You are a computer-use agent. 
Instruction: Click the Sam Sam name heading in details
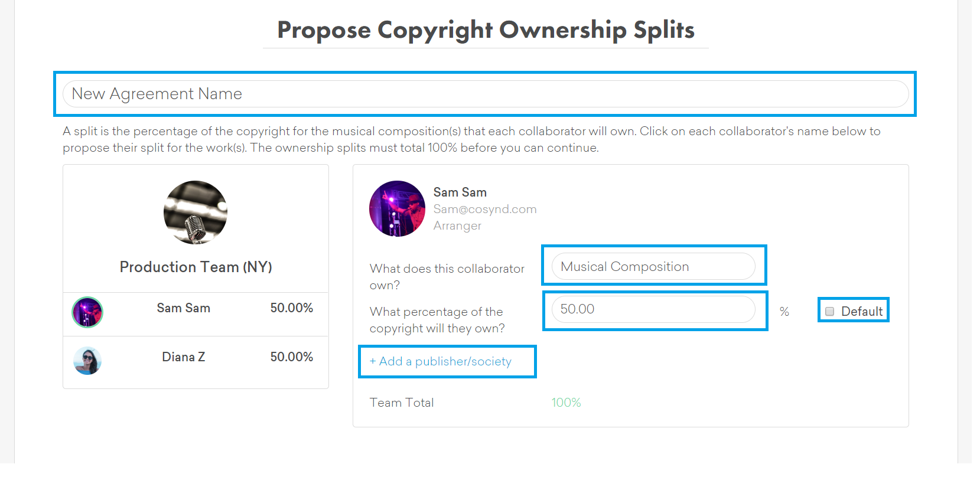pyautogui.click(x=460, y=192)
